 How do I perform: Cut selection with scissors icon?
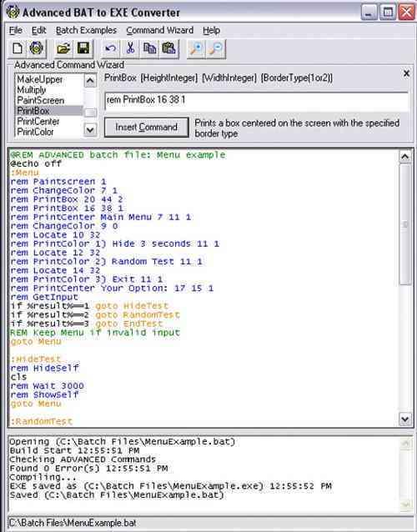[130, 48]
